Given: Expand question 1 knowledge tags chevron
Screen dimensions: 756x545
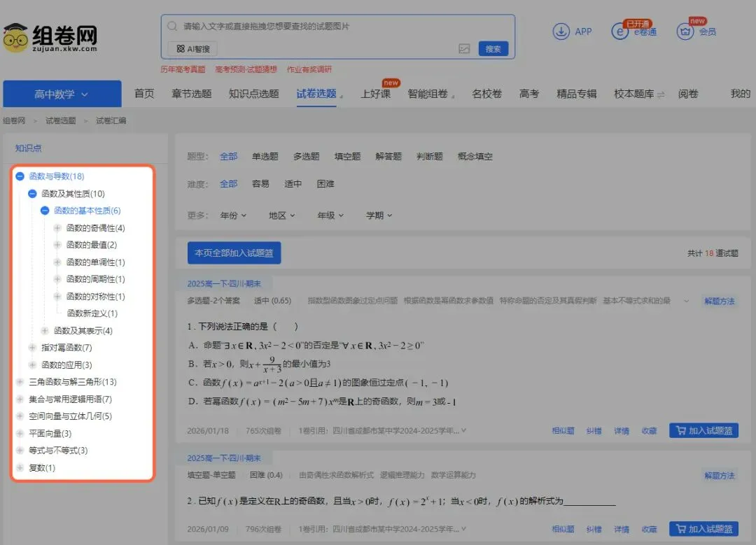Looking at the screenshot, I should tap(686, 301).
